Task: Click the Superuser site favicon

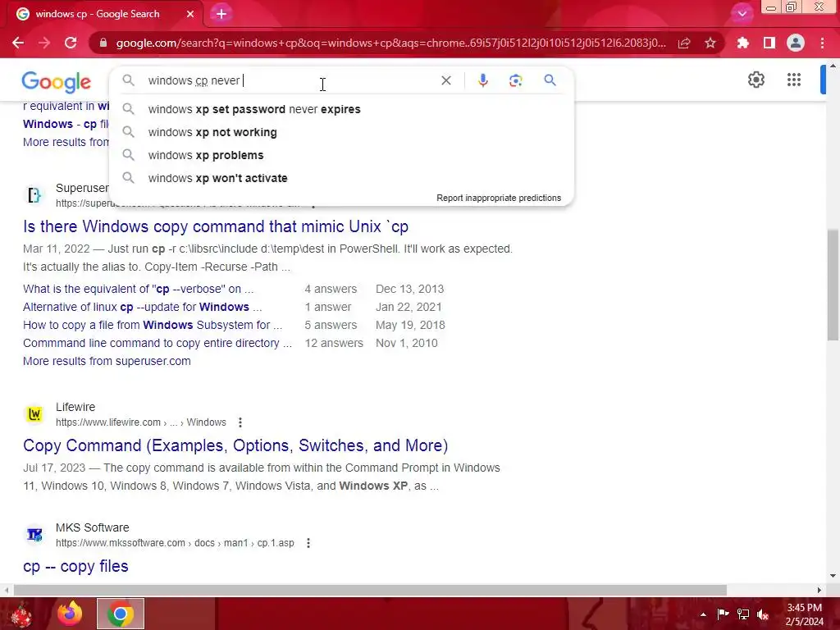Action: tap(34, 195)
